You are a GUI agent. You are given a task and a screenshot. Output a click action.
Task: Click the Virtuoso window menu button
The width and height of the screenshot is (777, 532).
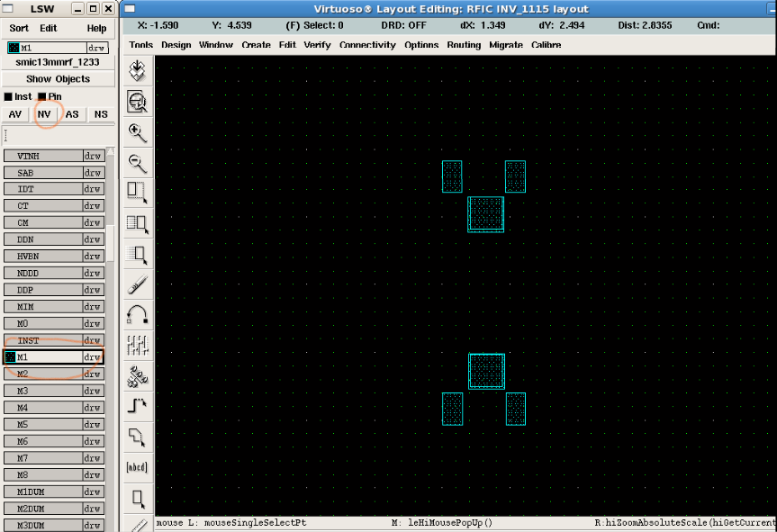click(x=130, y=8)
